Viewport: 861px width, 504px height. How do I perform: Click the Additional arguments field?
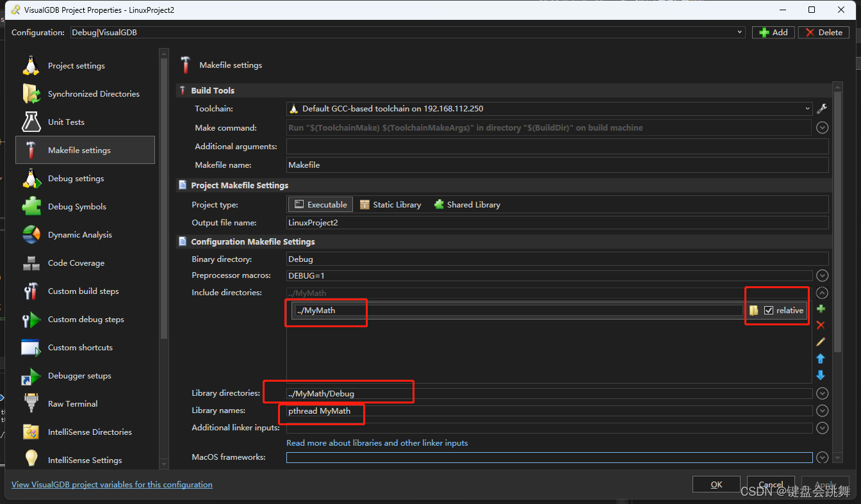click(x=557, y=147)
